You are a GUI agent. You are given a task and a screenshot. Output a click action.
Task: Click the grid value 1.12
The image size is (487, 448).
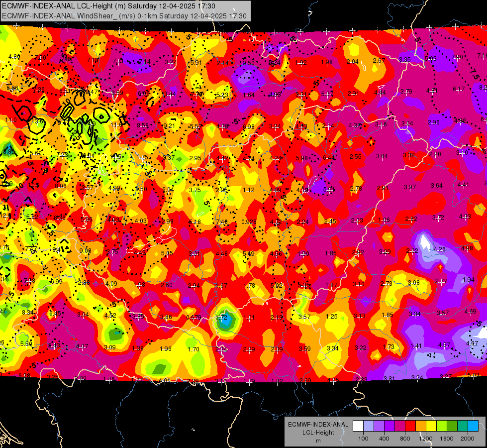pyautogui.click(x=249, y=190)
